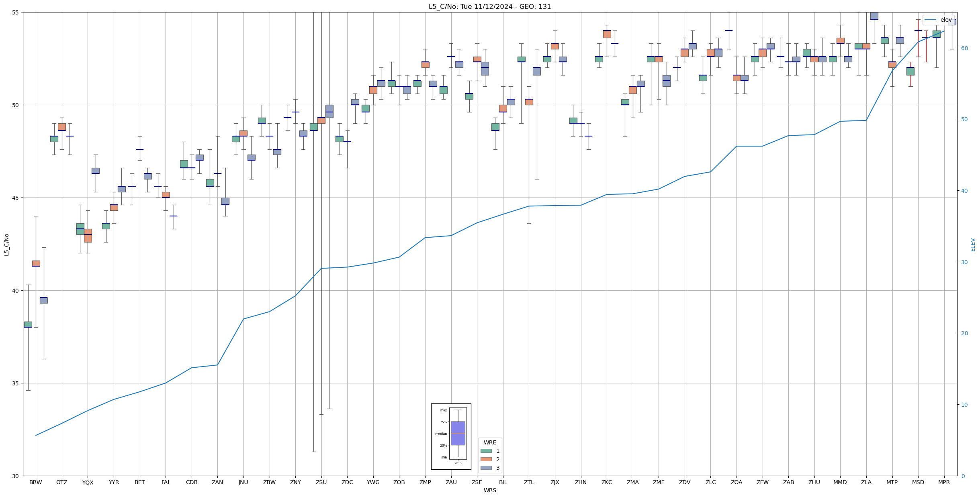Click the JNU station tick label
The width and height of the screenshot is (980, 497).
[x=243, y=482]
